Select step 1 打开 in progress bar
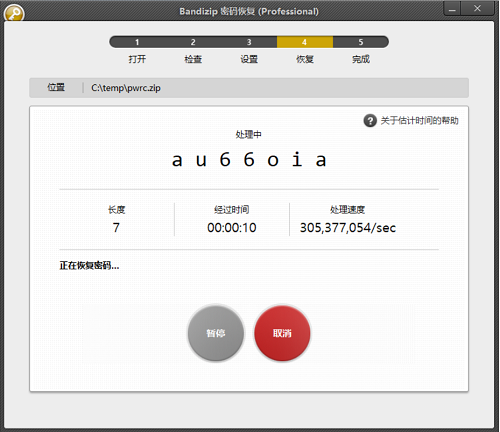This screenshot has width=500, height=432. 137,42
